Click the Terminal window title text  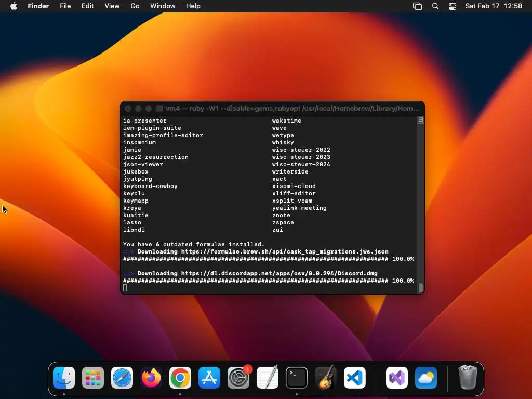(x=292, y=109)
